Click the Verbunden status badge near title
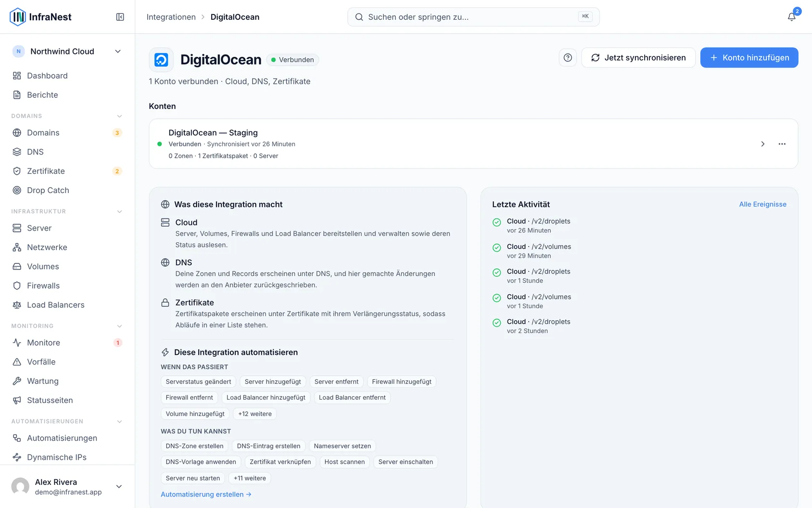Viewport: 812px width, 508px height. pyautogui.click(x=292, y=60)
